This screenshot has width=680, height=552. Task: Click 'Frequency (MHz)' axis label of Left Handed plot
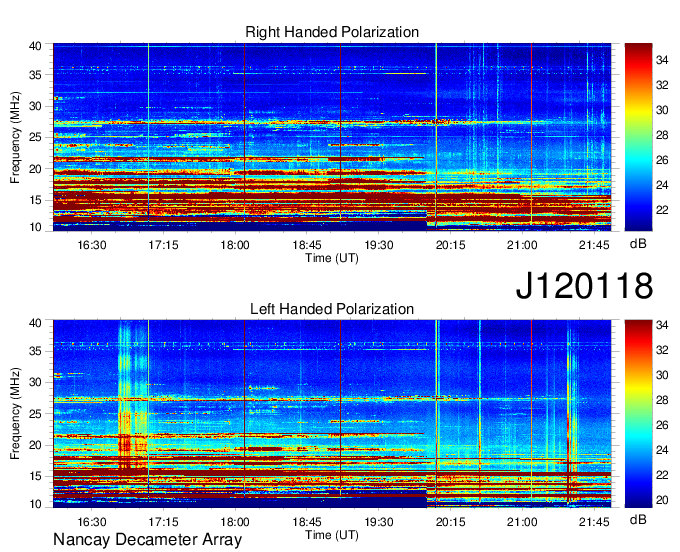tap(15, 414)
